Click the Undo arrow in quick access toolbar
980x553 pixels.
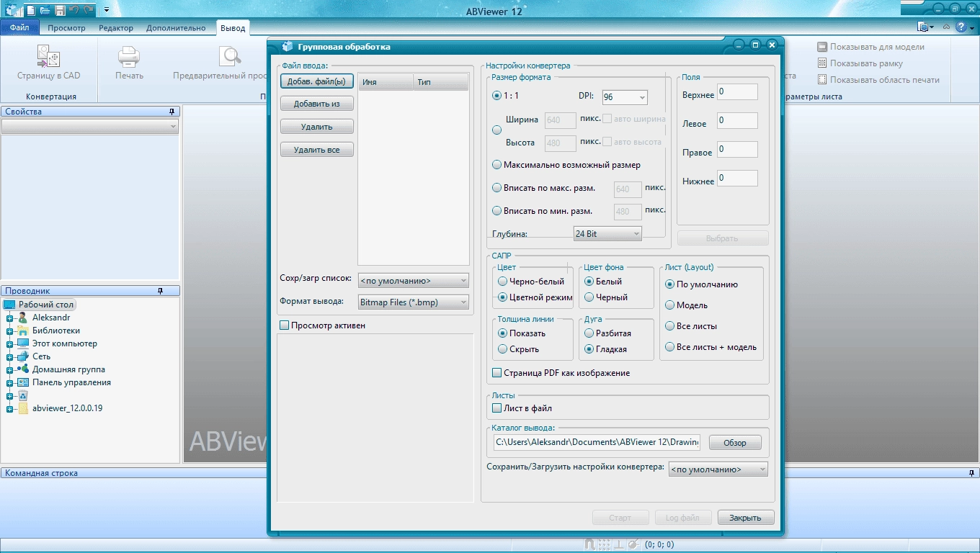(x=73, y=10)
